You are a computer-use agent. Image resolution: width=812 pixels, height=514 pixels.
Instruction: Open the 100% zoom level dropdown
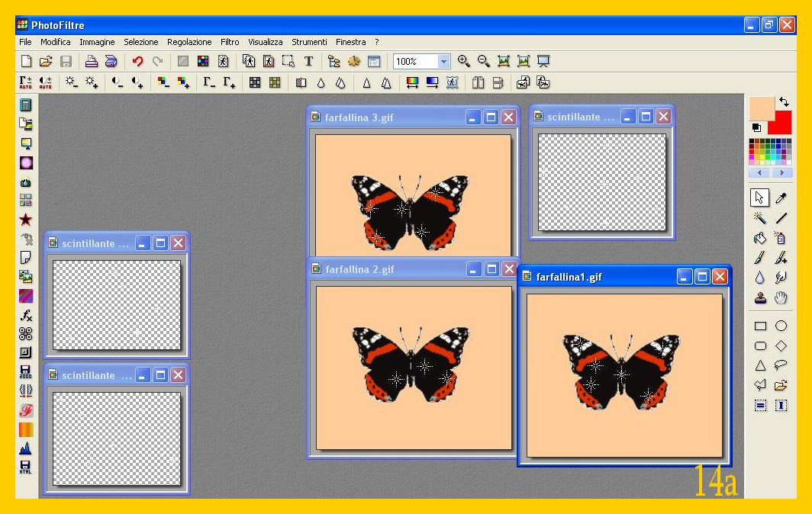tap(444, 61)
